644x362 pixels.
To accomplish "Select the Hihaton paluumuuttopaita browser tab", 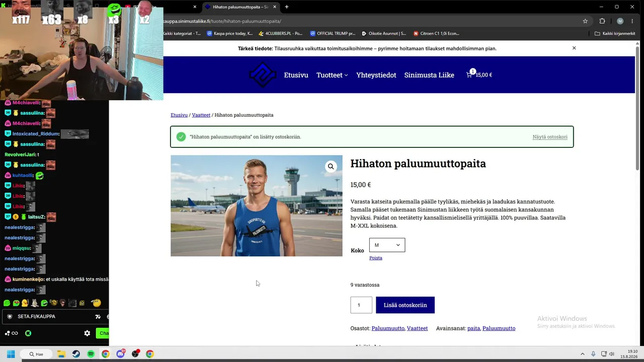I will 240,7.
